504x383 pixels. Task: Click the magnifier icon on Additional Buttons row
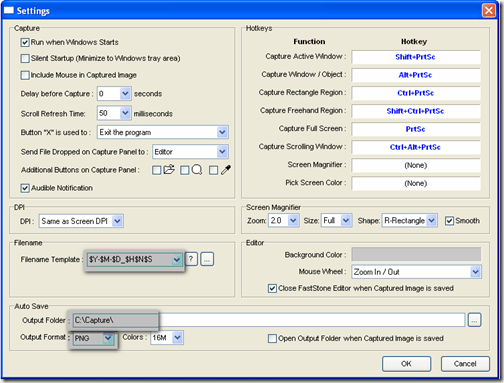[197, 170]
